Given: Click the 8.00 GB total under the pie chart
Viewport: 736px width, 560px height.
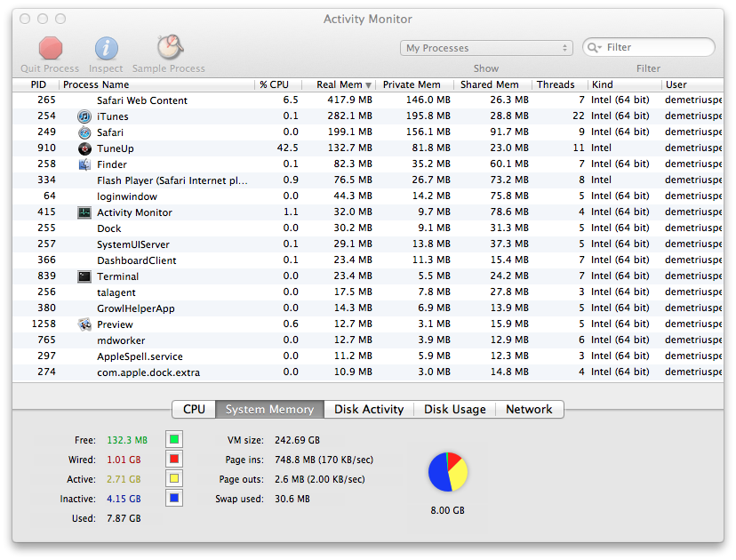Looking at the screenshot, I should [448, 510].
